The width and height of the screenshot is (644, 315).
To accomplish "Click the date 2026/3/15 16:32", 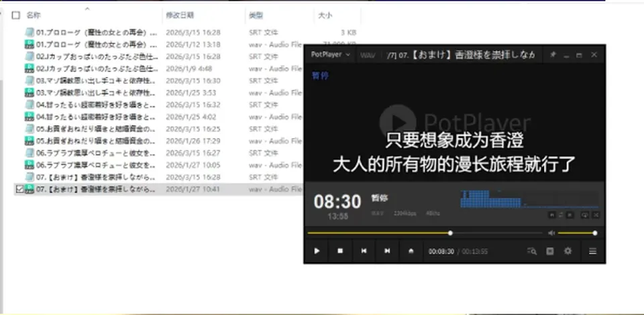I will point(193,105).
